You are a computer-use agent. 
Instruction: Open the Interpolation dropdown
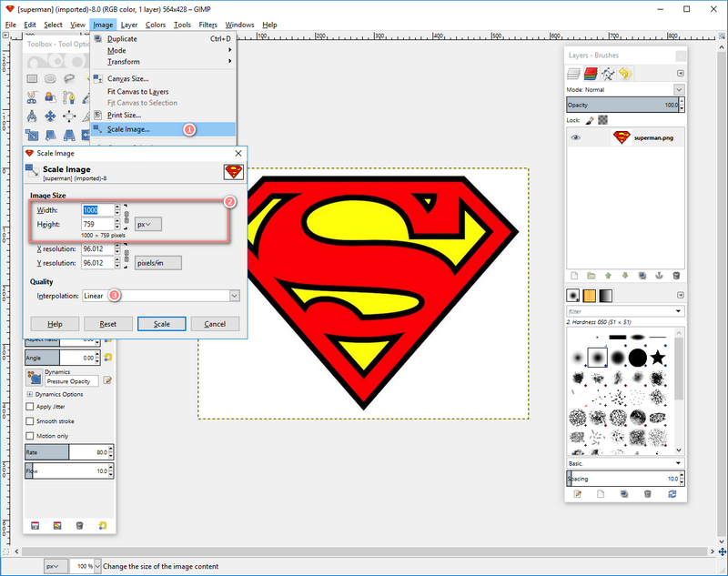point(234,296)
